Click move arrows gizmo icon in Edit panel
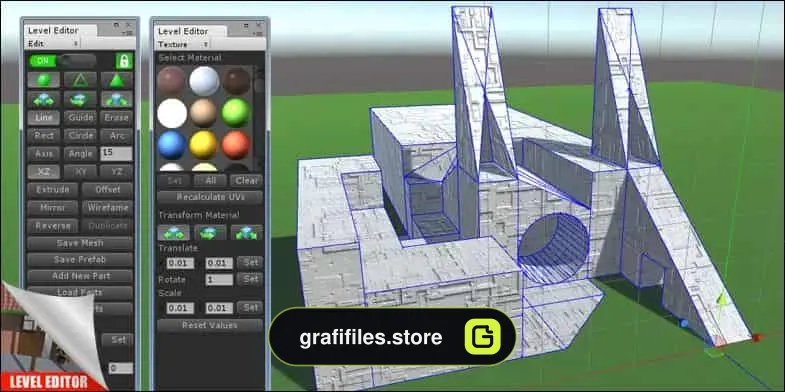 coord(44,99)
